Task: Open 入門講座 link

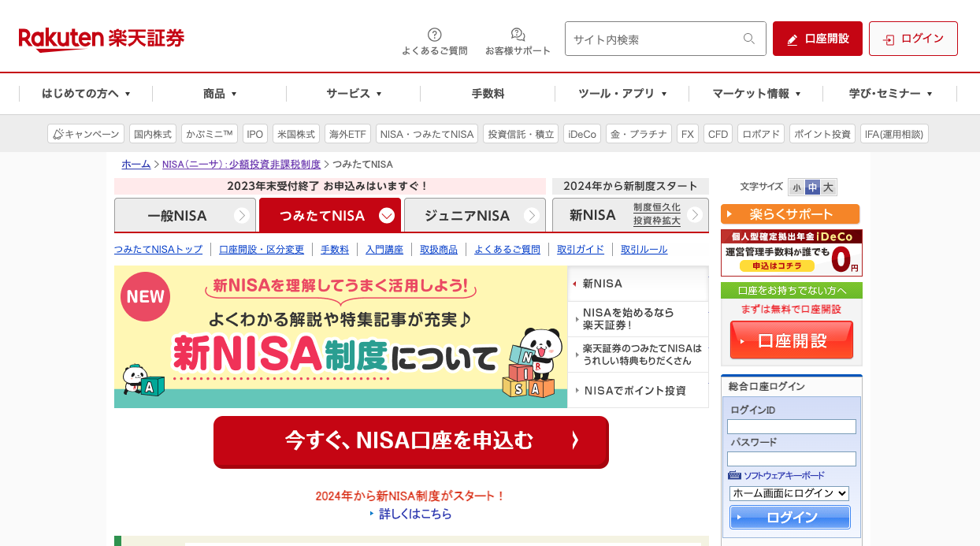Action: pos(384,249)
